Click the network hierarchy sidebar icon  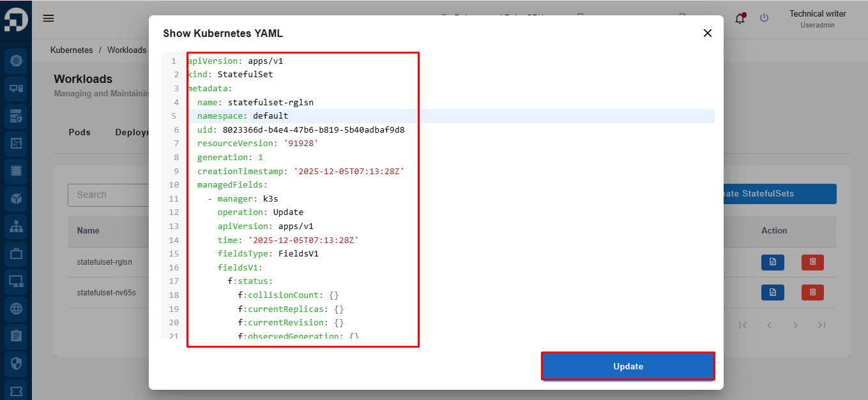click(16, 226)
